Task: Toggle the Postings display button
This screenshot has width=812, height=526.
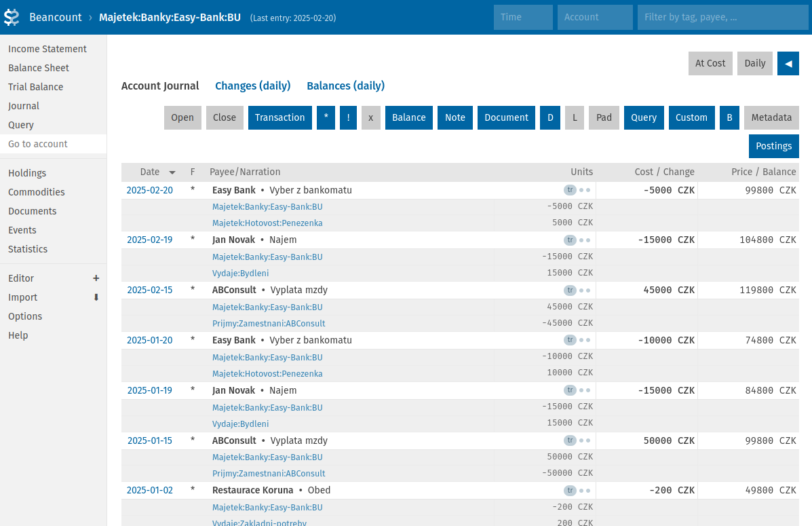Action: click(773, 146)
